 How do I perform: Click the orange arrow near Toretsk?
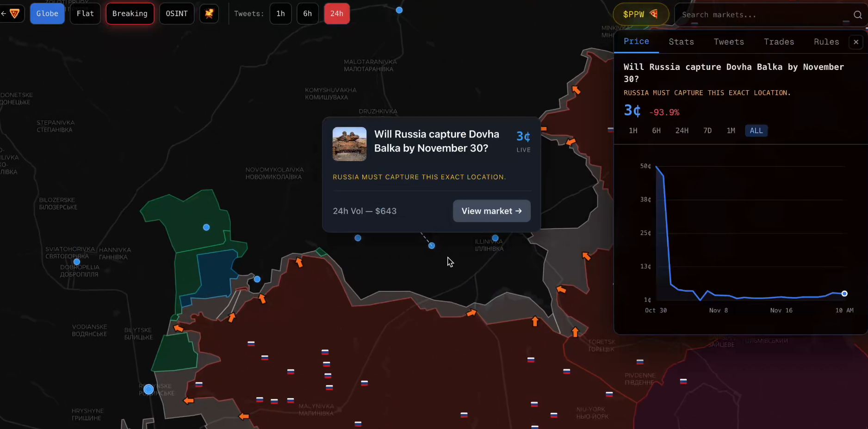[575, 332]
